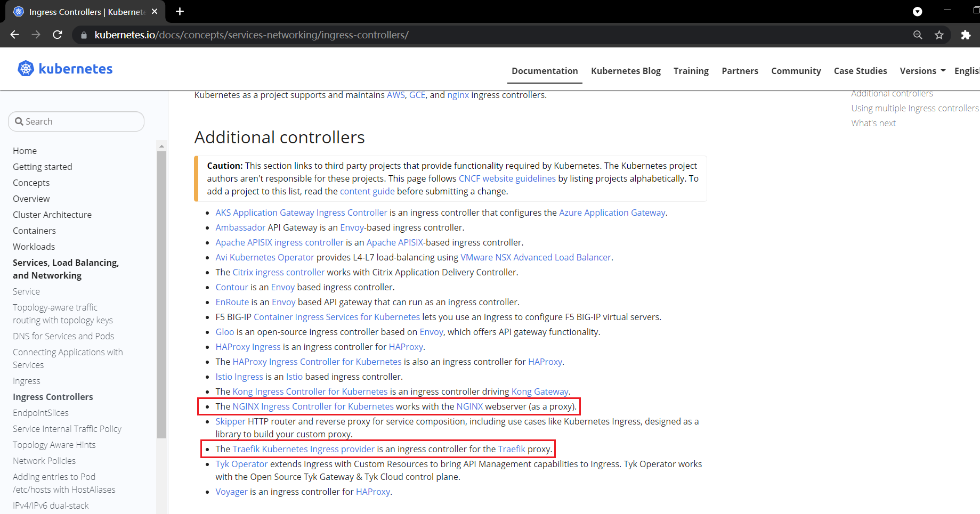Open EndpointSlices in the sidebar
Screen dimensions: 980x514
point(41,413)
